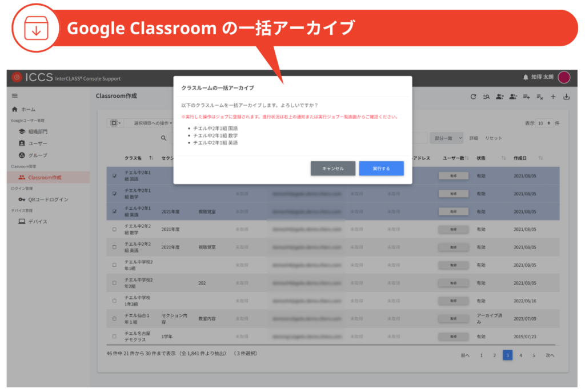Click the plus icon to create a classroom
This screenshot has height=392, width=585.
click(553, 97)
